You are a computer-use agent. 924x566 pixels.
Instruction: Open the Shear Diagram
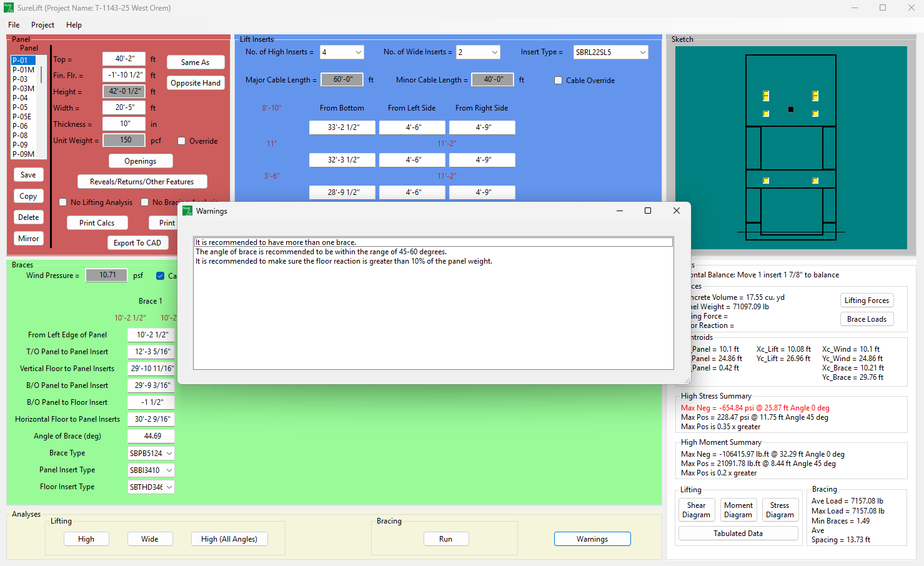point(696,510)
